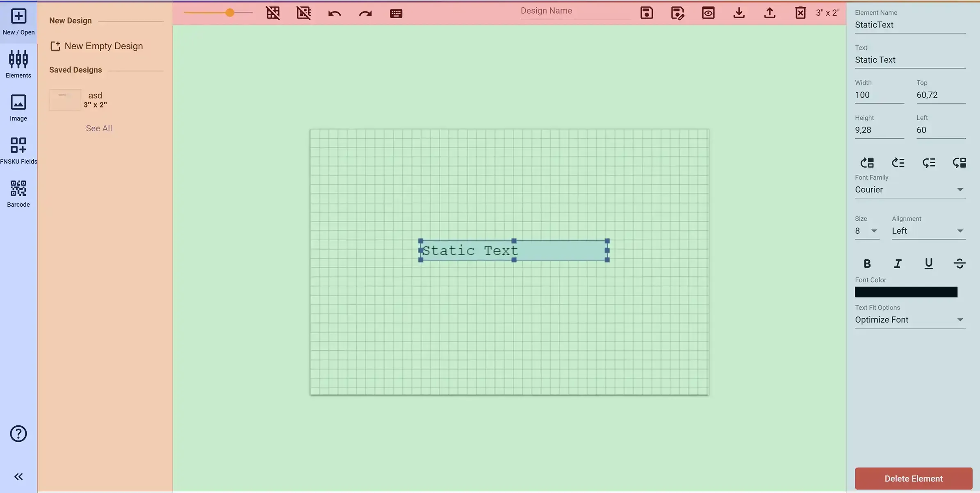Viewport: 980px width, 493px height.
Task: Open the Barcode panel
Action: [18, 194]
